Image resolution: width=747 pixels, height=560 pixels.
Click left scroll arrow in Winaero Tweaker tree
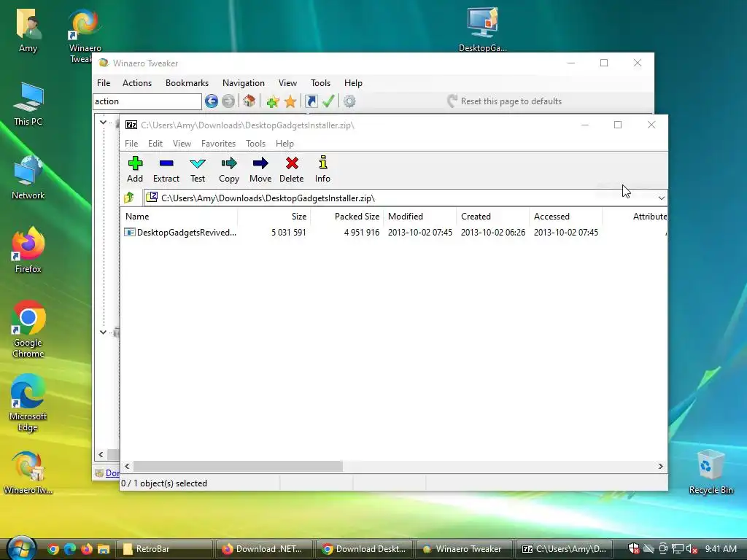point(101,454)
